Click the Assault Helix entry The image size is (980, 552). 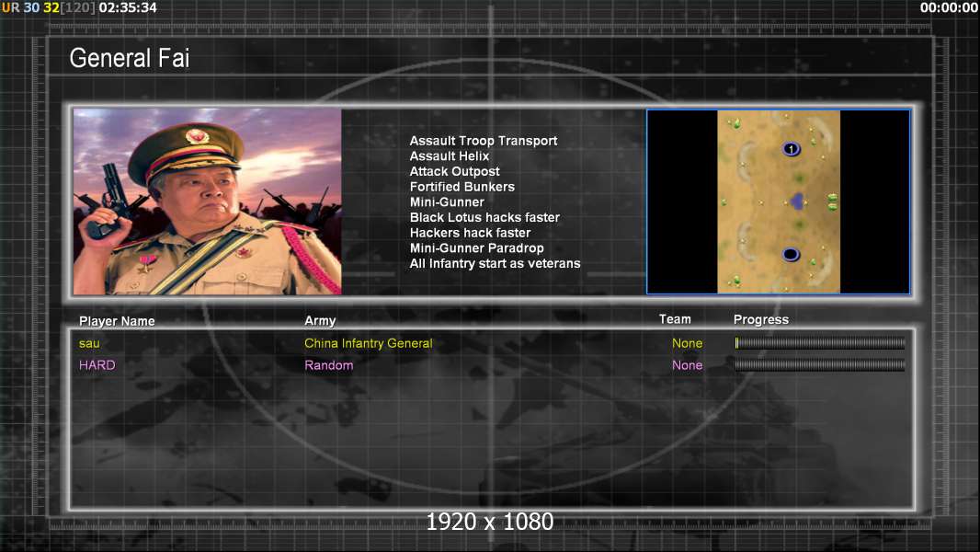click(450, 156)
